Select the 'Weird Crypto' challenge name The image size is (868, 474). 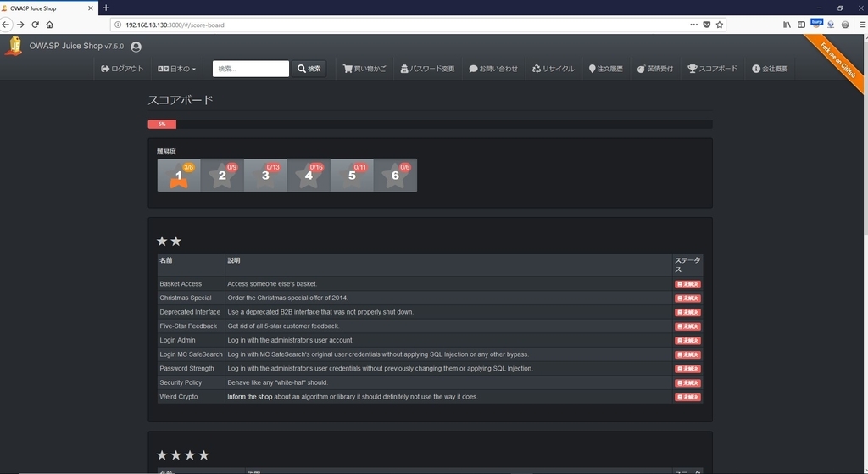click(178, 397)
